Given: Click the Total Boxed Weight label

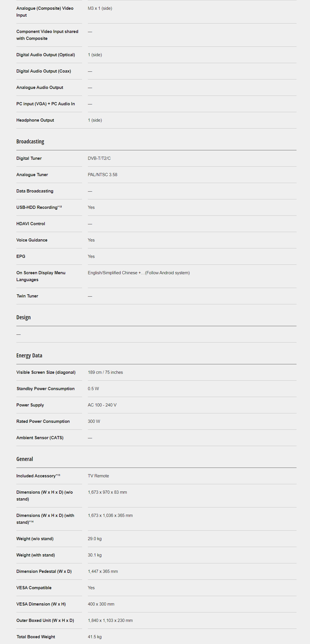Looking at the screenshot, I should [x=36, y=637].
